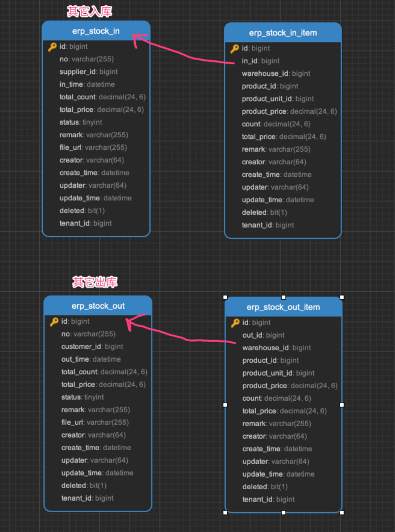
Task: Click the pink 其它入库 annotation label
Action: (x=89, y=11)
